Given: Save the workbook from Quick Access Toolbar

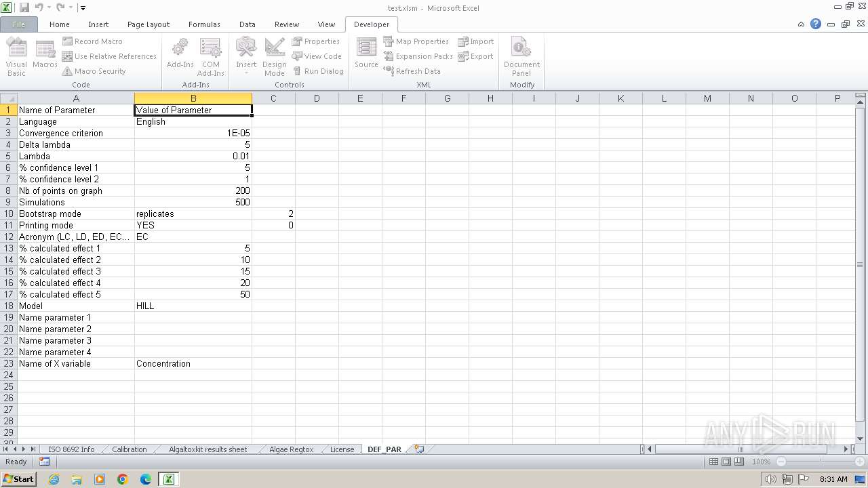Looking at the screenshot, I should [x=24, y=7].
